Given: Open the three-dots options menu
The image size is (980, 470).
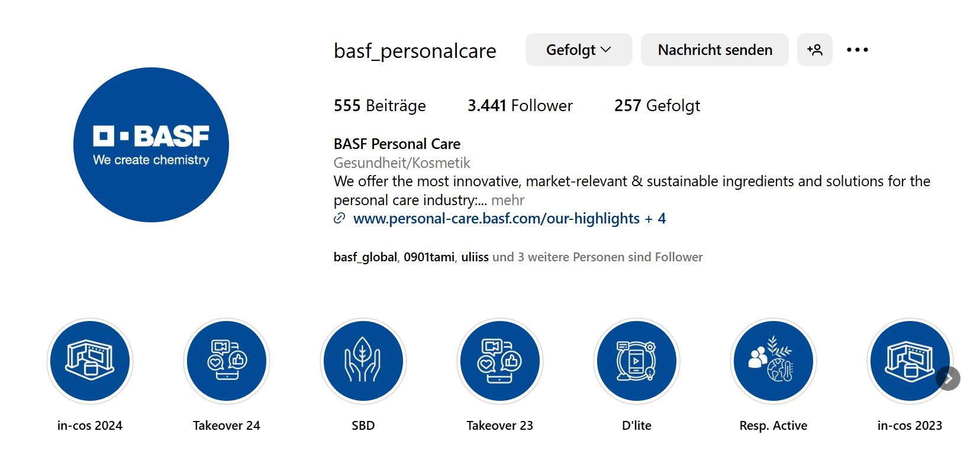Looking at the screenshot, I should click(857, 50).
